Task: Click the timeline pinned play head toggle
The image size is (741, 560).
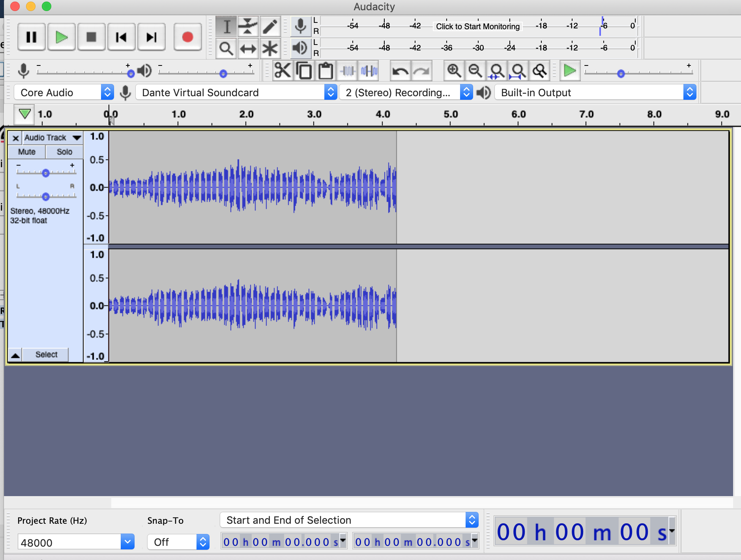Action: 24,114
